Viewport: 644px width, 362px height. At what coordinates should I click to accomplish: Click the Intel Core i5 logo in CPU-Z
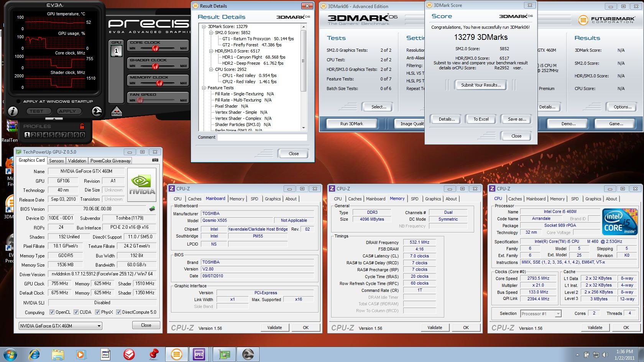click(x=619, y=222)
